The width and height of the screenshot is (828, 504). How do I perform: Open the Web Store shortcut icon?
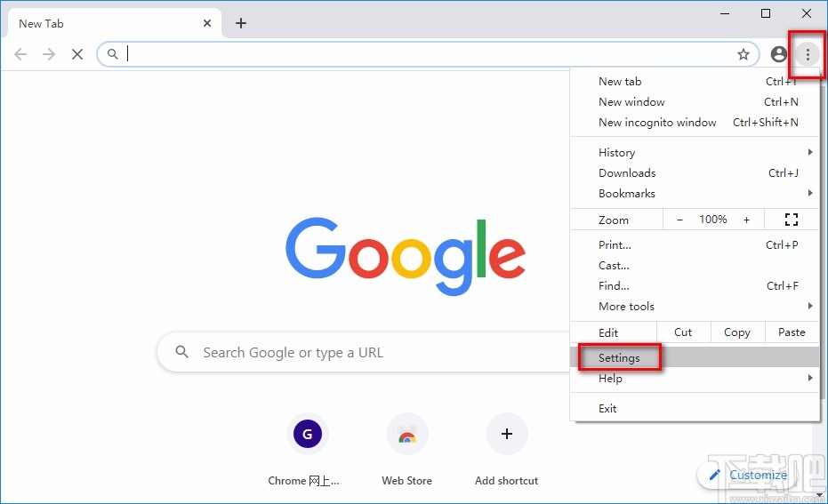pyautogui.click(x=406, y=434)
